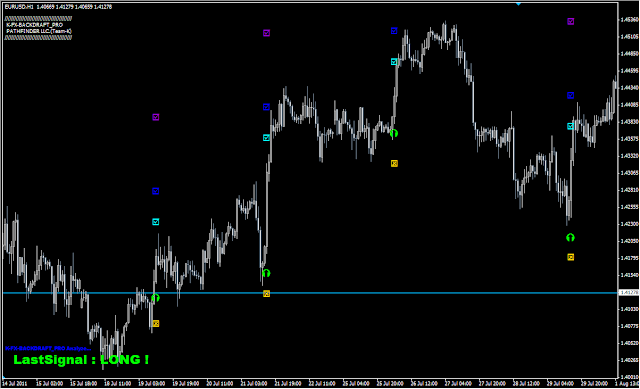The height and width of the screenshot is (389, 640).
Task: Click the '19 Jul 19:00' time axis label
Action: click(x=186, y=384)
